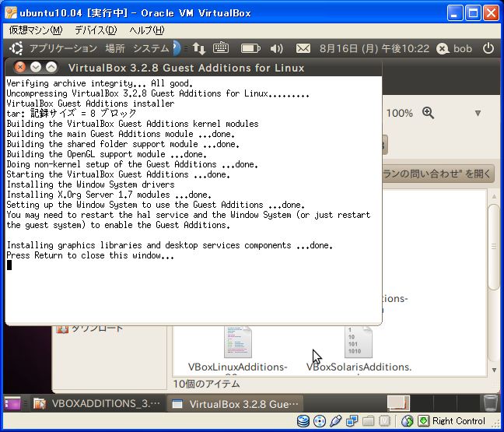Maximize the Guest Additions terminal window
The width and height of the screenshot is (504, 432).
click(x=51, y=67)
